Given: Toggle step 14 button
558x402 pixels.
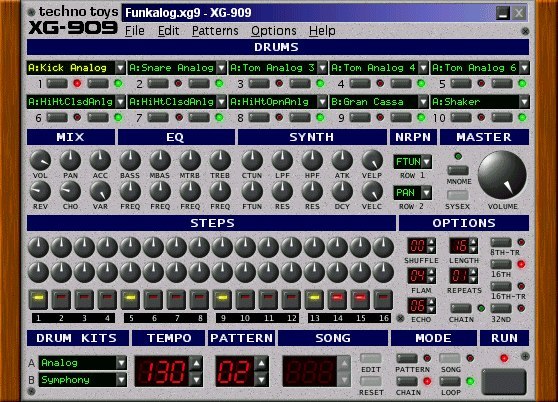Looking at the screenshot, I should point(337,299).
